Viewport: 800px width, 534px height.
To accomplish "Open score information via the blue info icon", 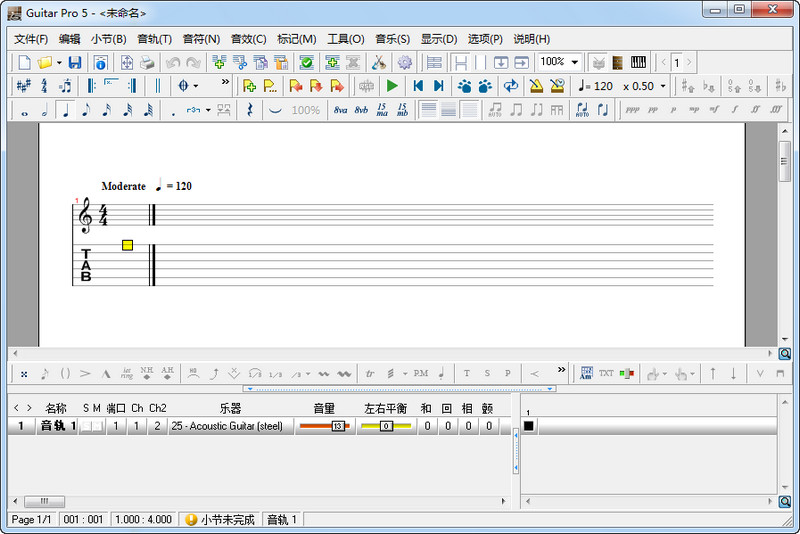I will click(x=101, y=63).
